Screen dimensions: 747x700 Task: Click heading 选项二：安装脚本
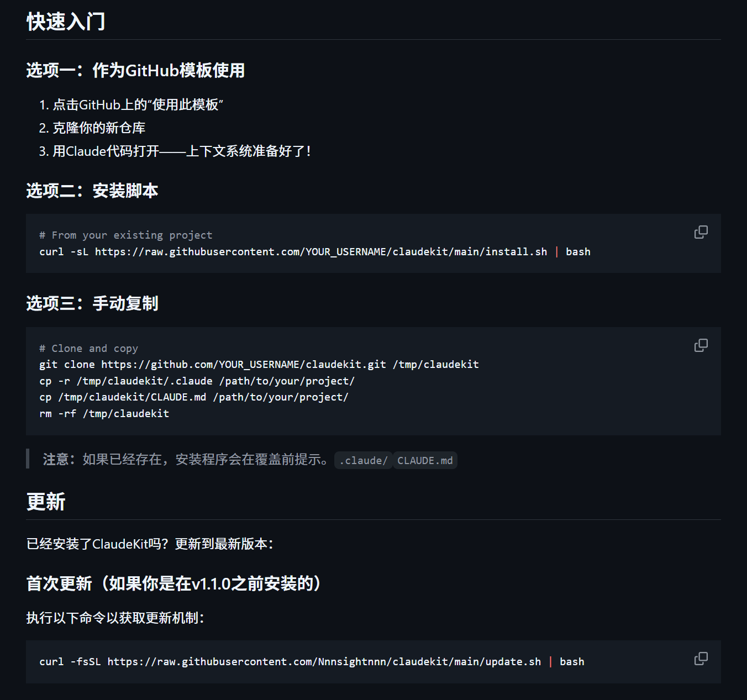(x=92, y=191)
